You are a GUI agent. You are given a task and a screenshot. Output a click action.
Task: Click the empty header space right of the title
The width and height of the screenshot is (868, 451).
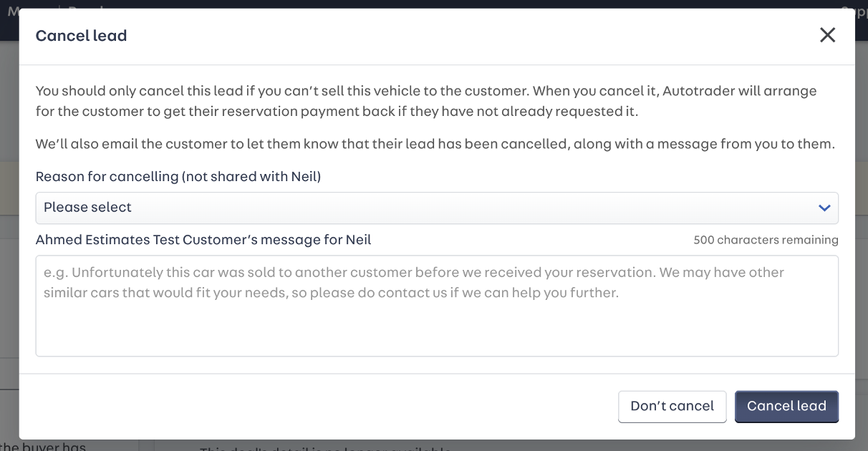click(x=466, y=36)
